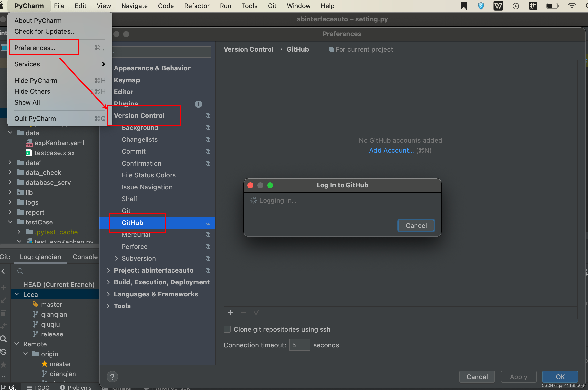Viewport: 588px width, 390px height.
Task: Click the expKanban.yaml file icon
Action: point(29,143)
